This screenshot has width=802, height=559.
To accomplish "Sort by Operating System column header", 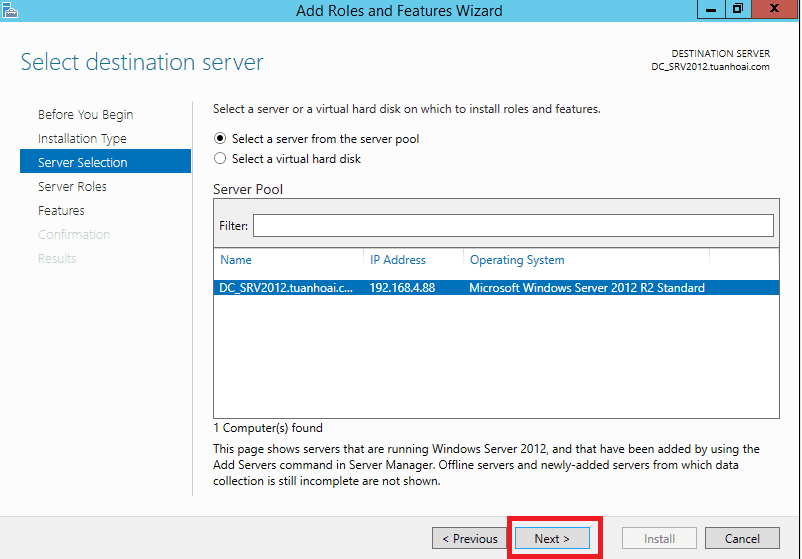I will 517,260.
